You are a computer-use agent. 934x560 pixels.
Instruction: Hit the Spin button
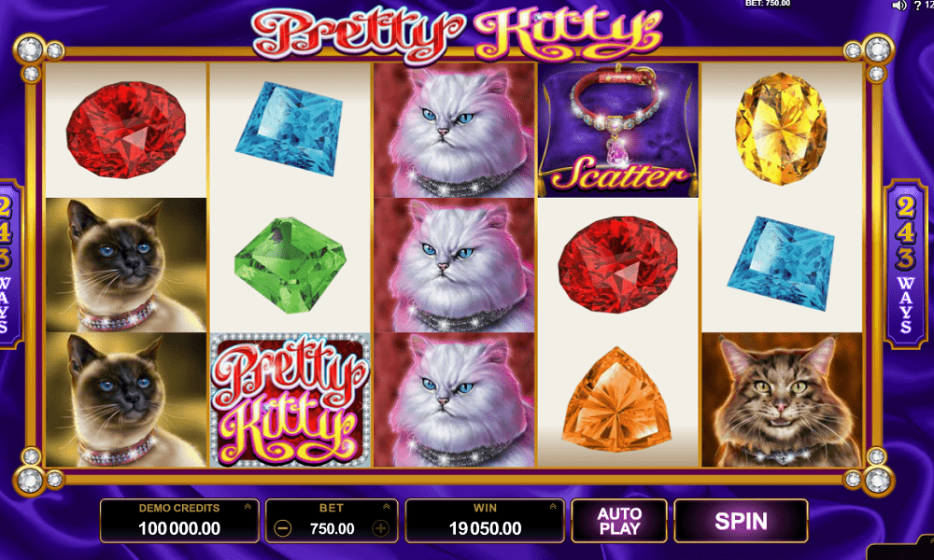[x=741, y=521]
